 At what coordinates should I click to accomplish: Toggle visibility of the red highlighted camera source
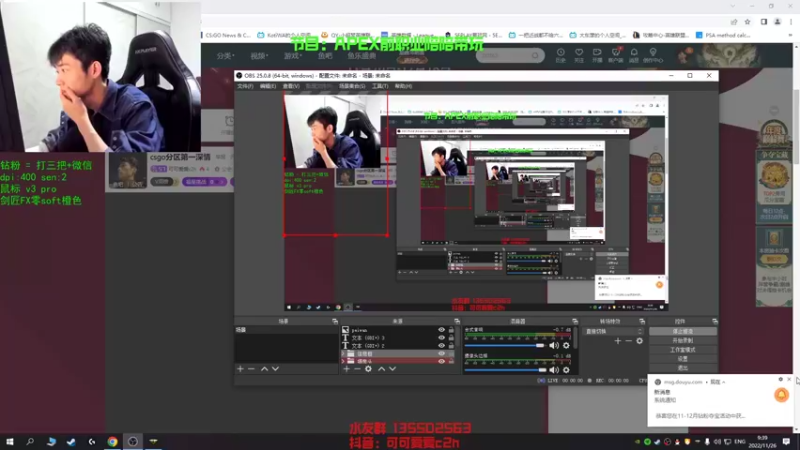click(441, 361)
